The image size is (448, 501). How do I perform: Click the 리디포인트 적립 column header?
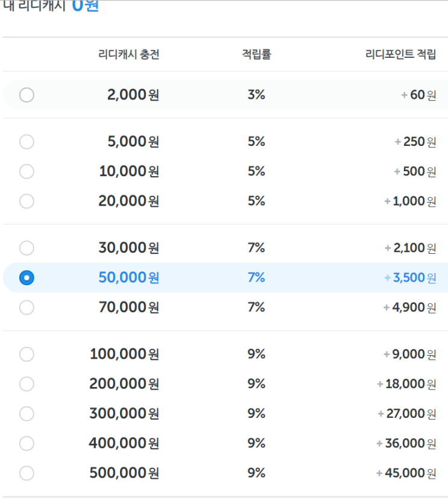(x=400, y=55)
